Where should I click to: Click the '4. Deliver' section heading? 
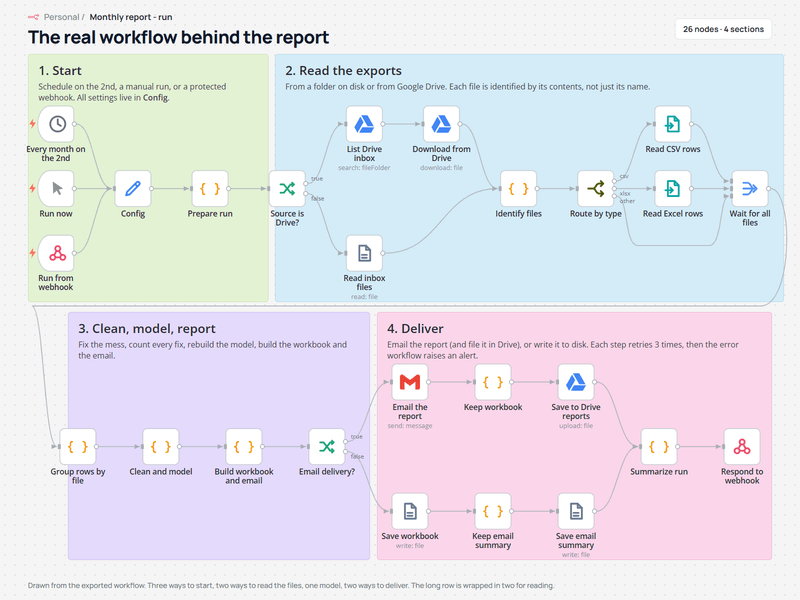[415, 329]
